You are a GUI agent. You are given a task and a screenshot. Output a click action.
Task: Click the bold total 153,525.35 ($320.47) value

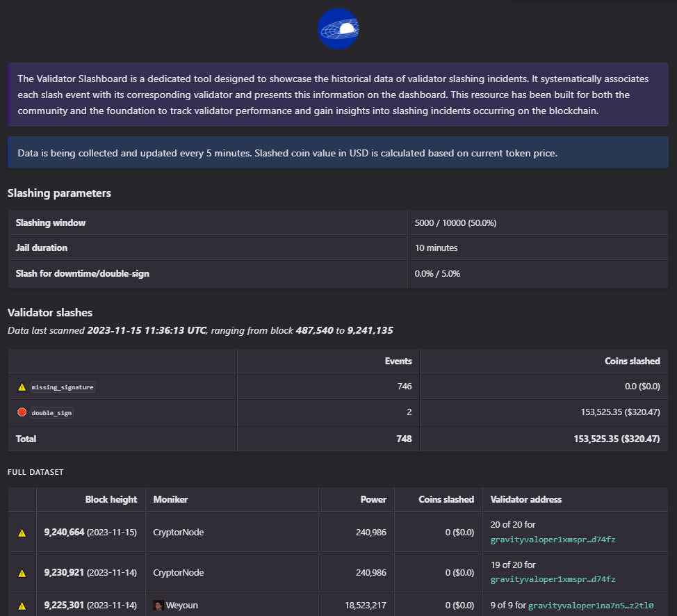[617, 439]
